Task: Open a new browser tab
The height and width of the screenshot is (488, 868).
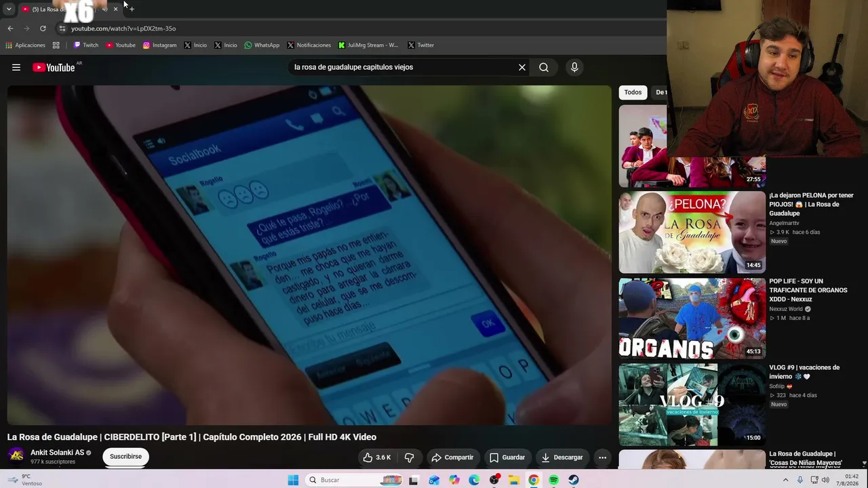Action: pos(131,9)
